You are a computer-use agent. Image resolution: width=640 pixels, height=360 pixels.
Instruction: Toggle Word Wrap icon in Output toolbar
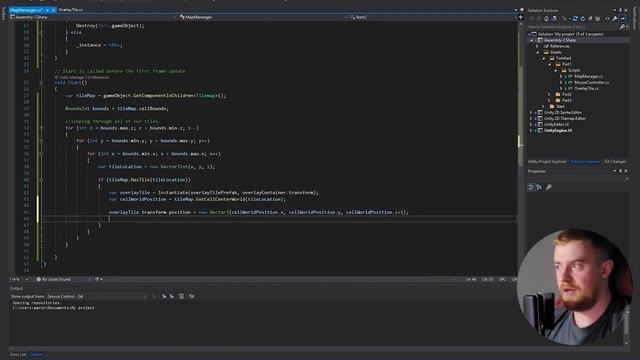(191, 296)
